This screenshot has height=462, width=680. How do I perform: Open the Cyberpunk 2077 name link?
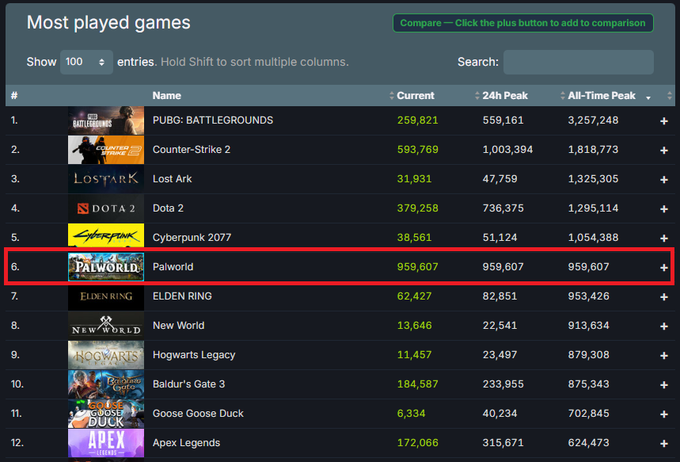click(192, 237)
